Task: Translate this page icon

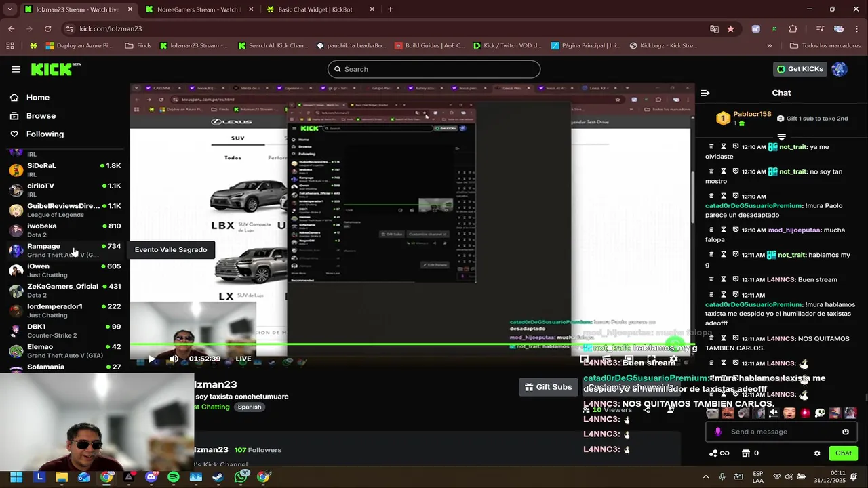Action: (714, 28)
